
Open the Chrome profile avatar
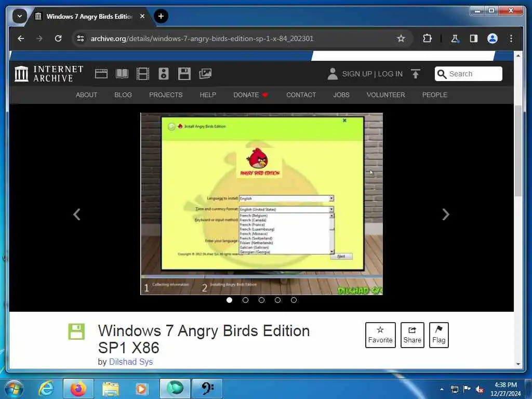tap(493, 38)
